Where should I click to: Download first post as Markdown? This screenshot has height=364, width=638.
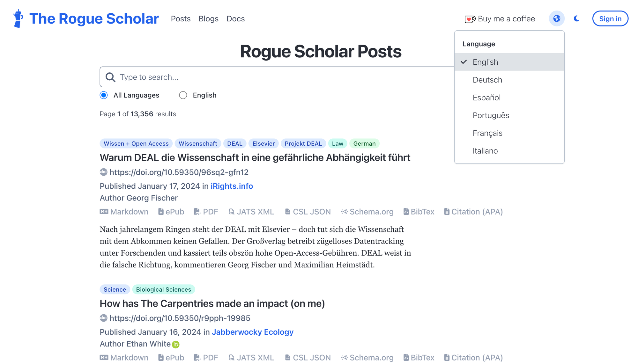point(124,212)
